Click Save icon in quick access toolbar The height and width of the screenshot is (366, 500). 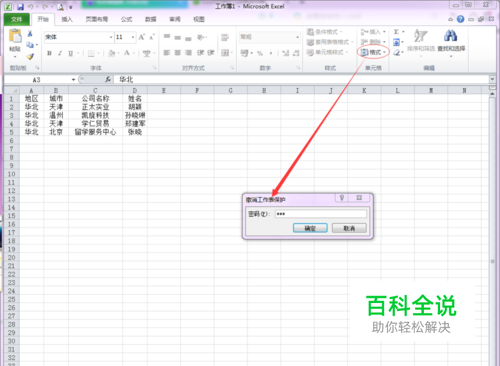click(20, 6)
